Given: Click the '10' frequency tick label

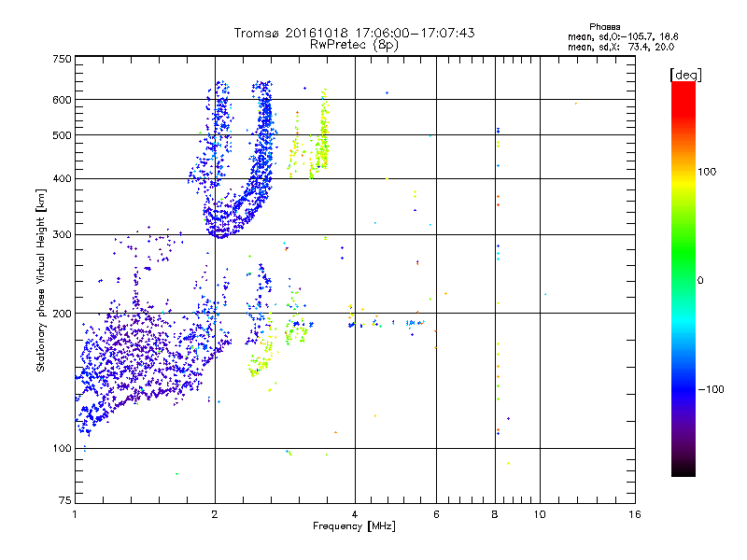Looking at the screenshot, I should (x=540, y=514).
